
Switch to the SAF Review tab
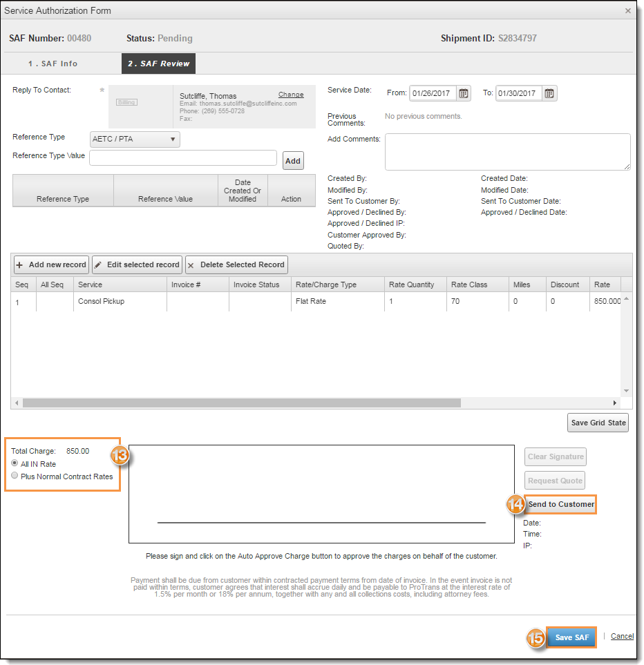pyautogui.click(x=158, y=63)
